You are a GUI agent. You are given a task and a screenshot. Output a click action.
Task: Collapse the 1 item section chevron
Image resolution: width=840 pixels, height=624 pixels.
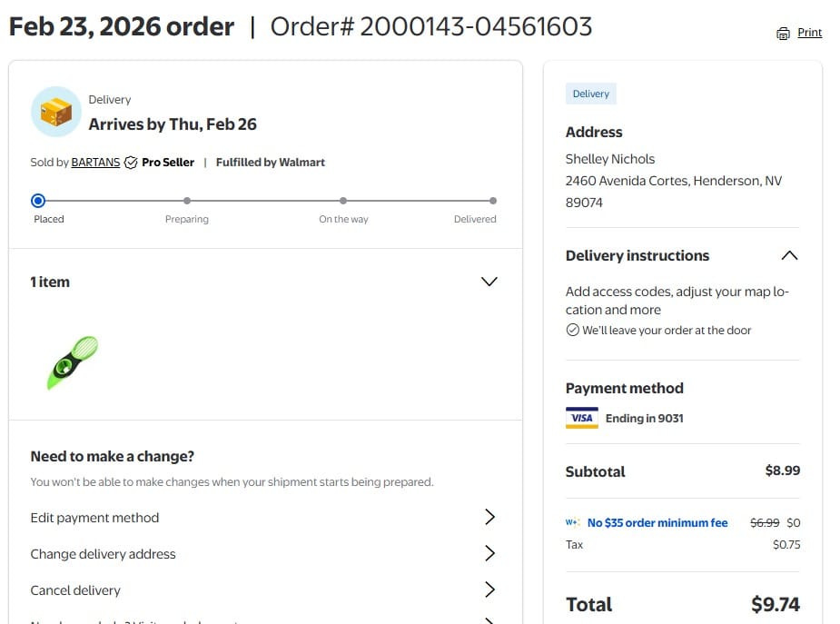point(489,282)
